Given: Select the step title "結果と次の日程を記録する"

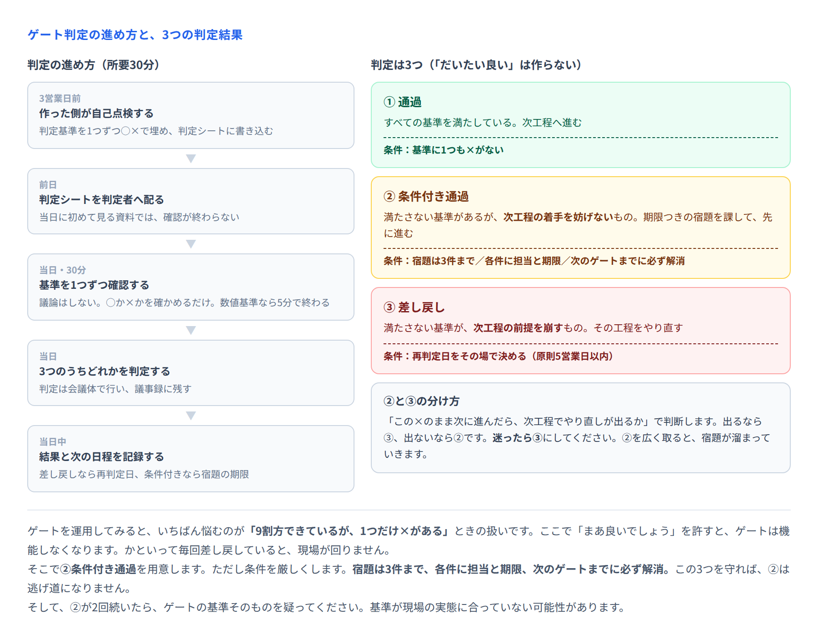Looking at the screenshot, I should 101,456.
